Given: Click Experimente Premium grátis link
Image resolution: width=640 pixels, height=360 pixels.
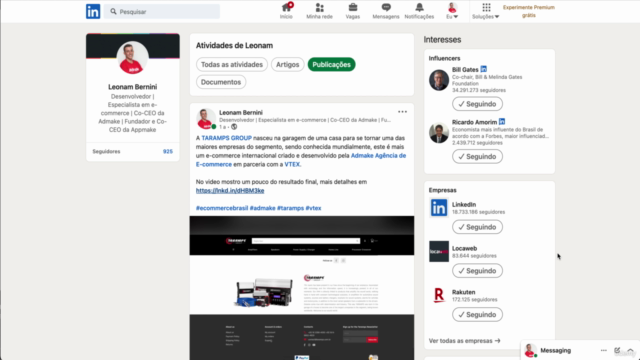Looking at the screenshot, I should pyautogui.click(x=529, y=11).
